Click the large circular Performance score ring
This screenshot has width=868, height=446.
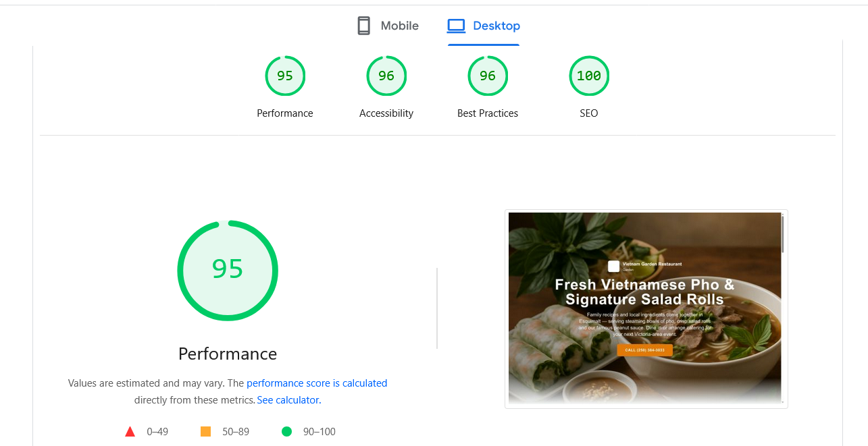228,270
